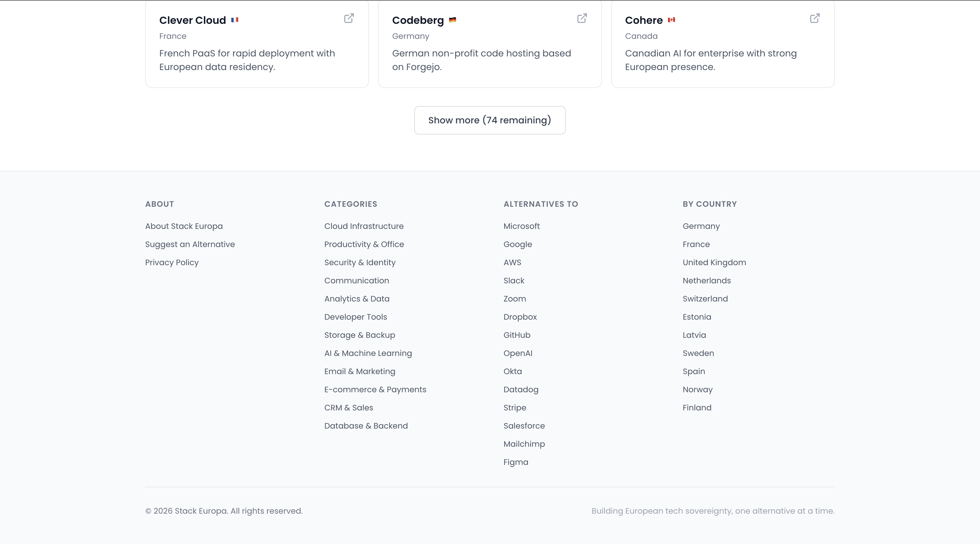See alternatives to Salesforce
This screenshot has width=980, height=544.
(524, 426)
